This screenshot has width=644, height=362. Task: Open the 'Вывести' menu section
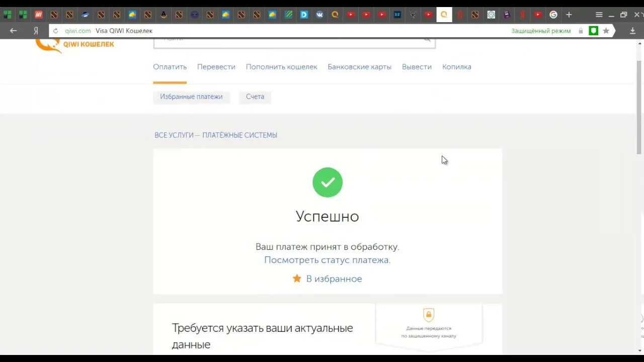[417, 67]
